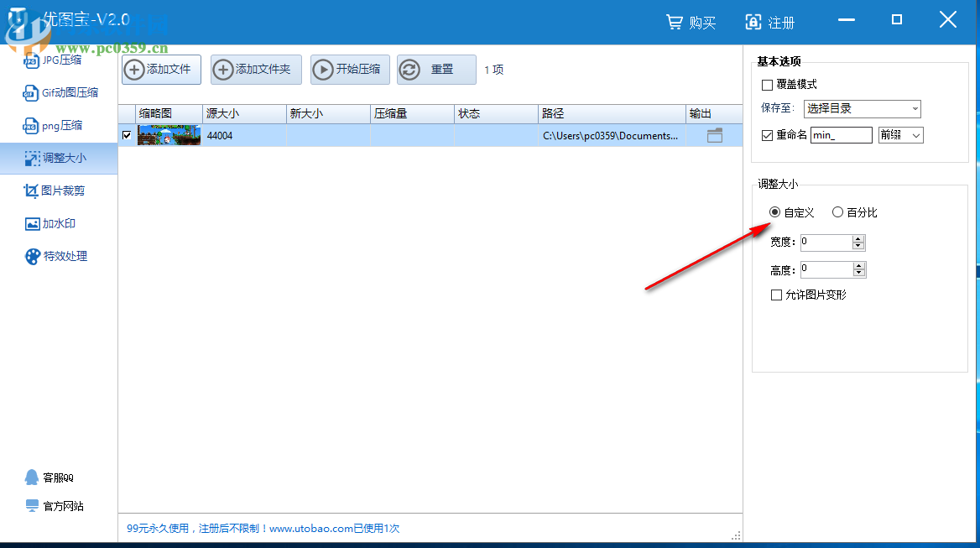980x548 pixels.
Task: Open the output folder icon in the file row
Action: click(x=714, y=136)
